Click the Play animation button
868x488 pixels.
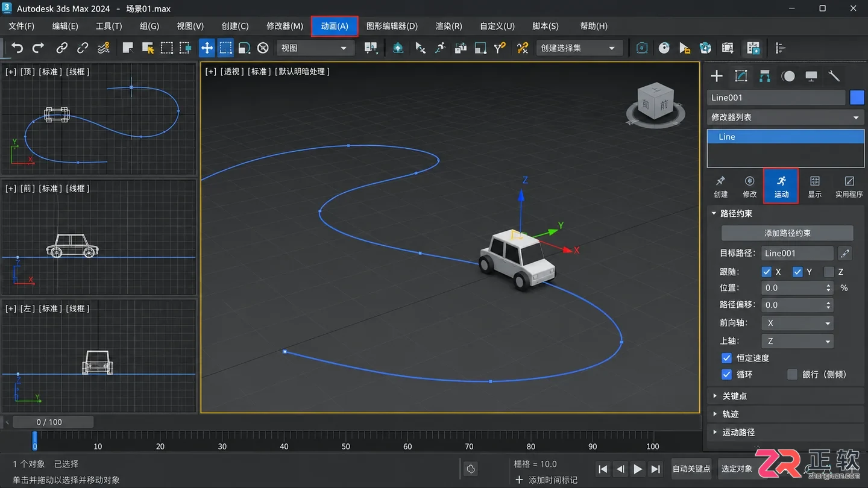point(638,469)
